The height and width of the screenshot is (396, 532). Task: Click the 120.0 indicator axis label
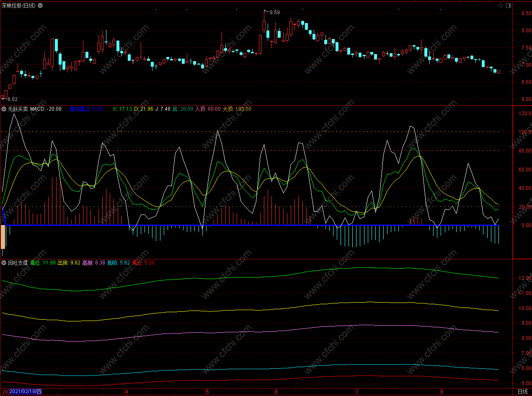(x=524, y=114)
